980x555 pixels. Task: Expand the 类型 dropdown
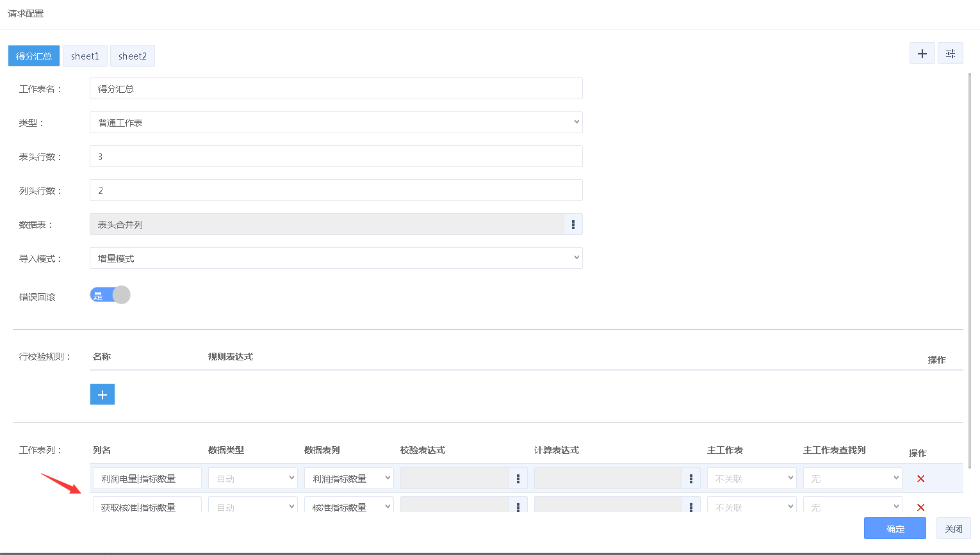(336, 122)
